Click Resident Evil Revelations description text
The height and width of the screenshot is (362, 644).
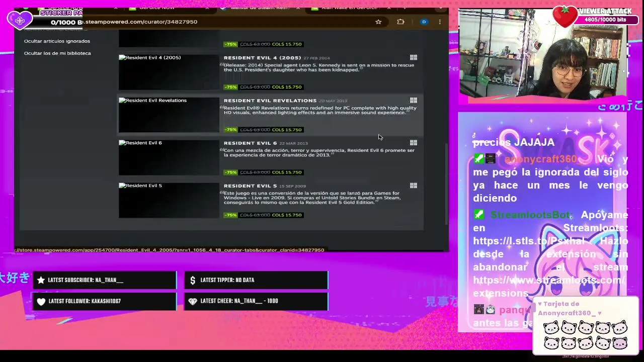click(x=320, y=110)
